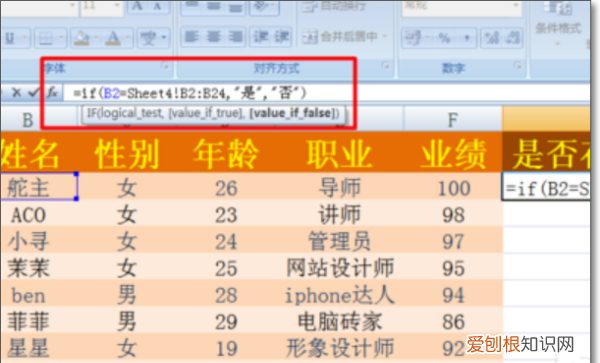The width and height of the screenshot is (600, 363).
Task: Click 合并后居中 merge and center
Action: 339,37
